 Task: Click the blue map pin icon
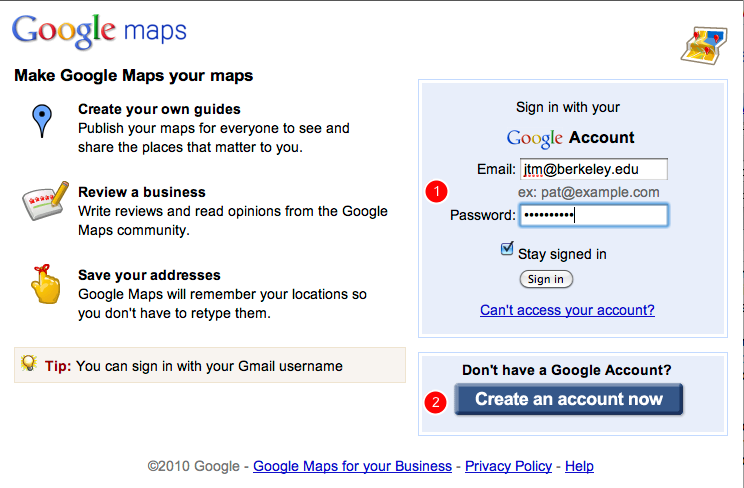pyautogui.click(x=42, y=121)
